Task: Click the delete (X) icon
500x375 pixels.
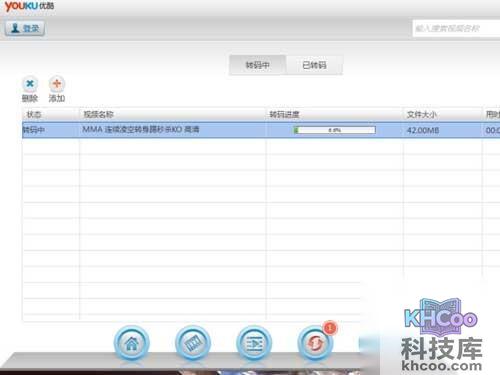Action: (x=30, y=84)
